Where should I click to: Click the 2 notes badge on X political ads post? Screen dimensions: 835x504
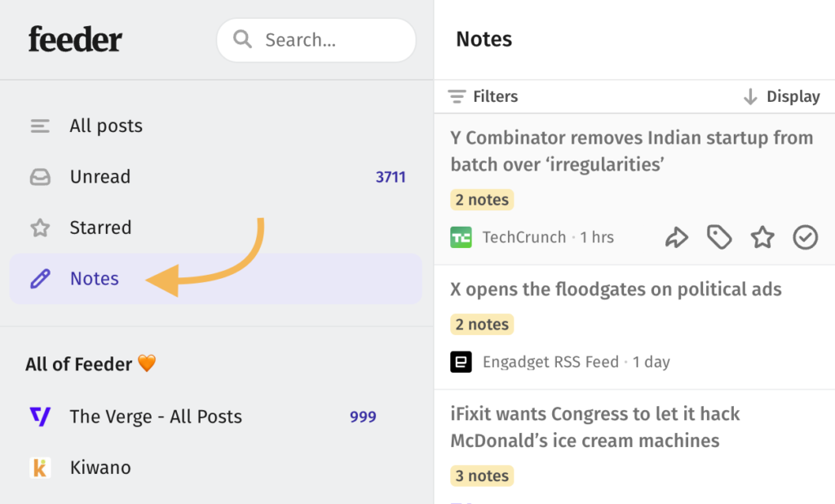(482, 324)
